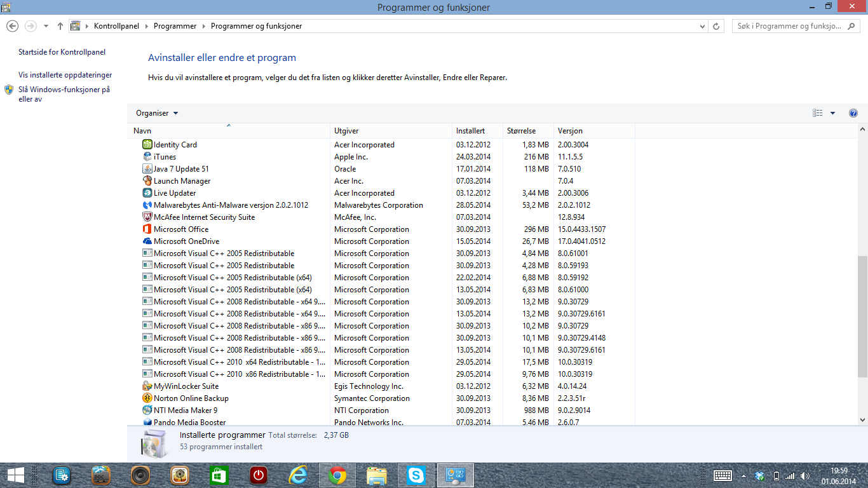Screen dimensions: 868x488
Task: Go back with the back arrow
Action: click(12, 26)
